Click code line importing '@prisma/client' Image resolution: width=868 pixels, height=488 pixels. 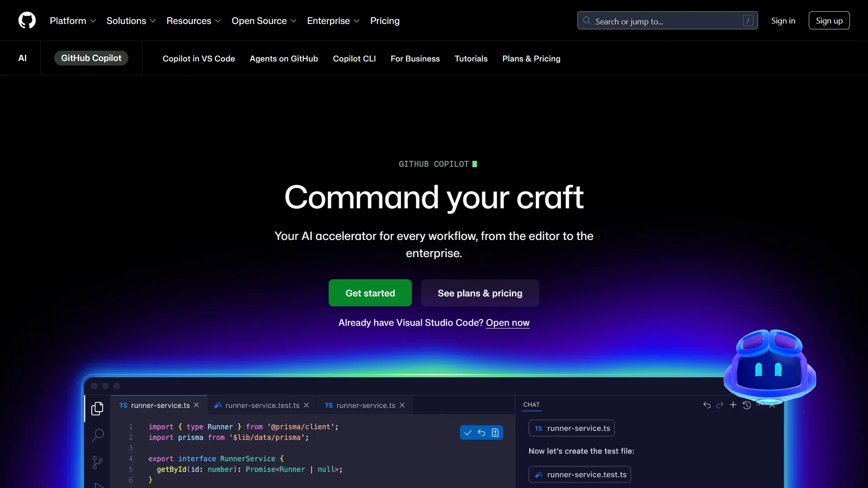243,427
